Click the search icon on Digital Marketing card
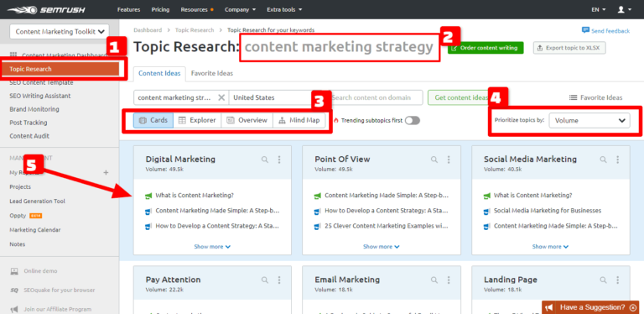The width and height of the screenshot is (644, 314). pyautogui.click(x=265, y=160)
